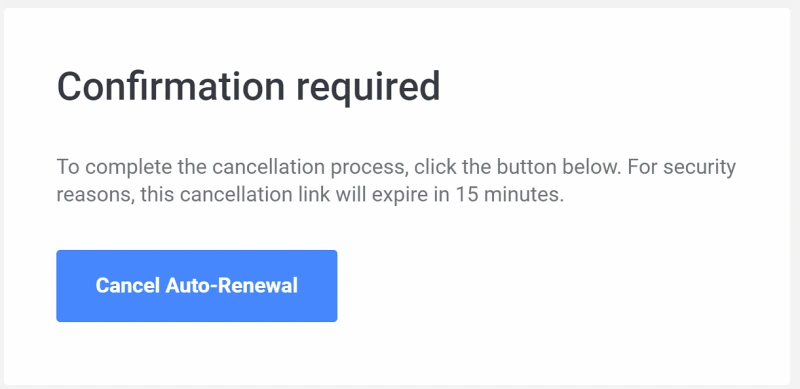Click the left blue padding of the Cancel button
This screenshot has height=389, width=800.
point(76,286)
